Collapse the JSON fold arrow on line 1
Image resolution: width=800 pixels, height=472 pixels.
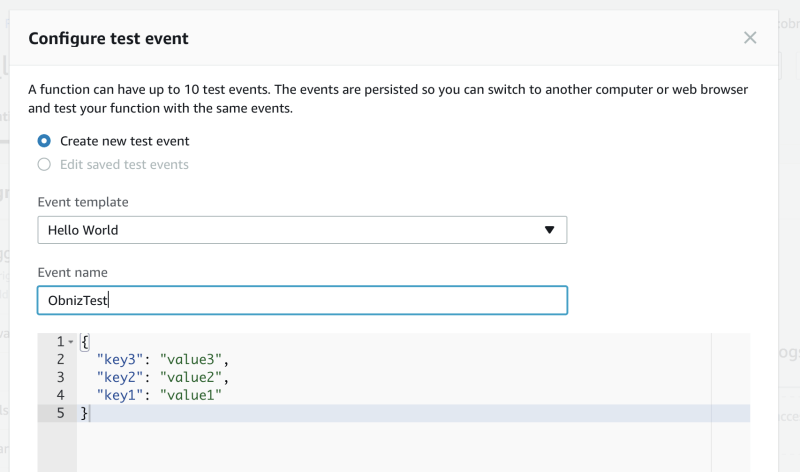tap(70, 342)
